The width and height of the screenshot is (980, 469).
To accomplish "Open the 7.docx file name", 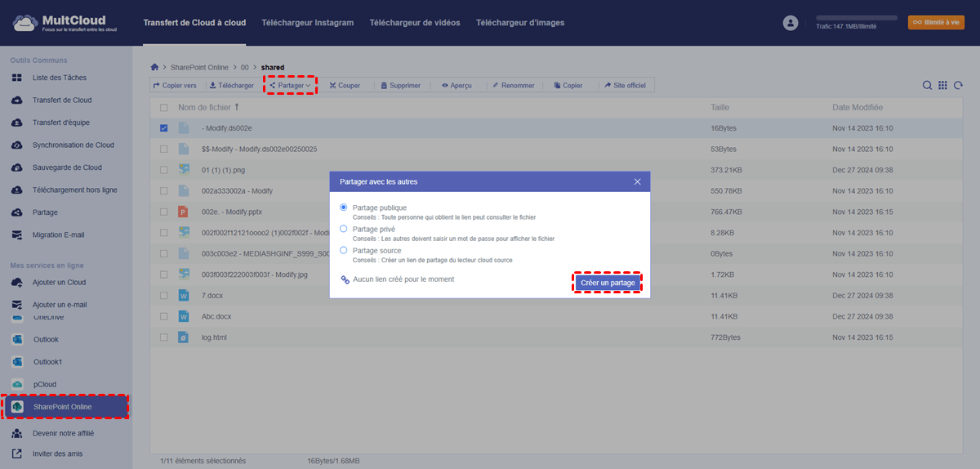I will pos(212,295).
